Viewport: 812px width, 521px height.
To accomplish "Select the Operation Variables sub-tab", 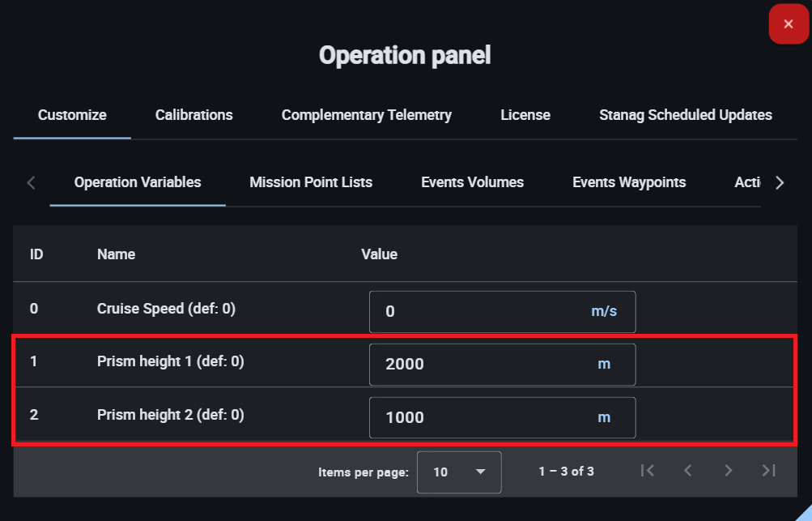I will click(x=138, y=182).
